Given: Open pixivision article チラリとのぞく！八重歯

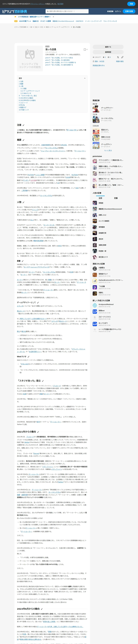Looking at the screenshot, I should 111,160.
